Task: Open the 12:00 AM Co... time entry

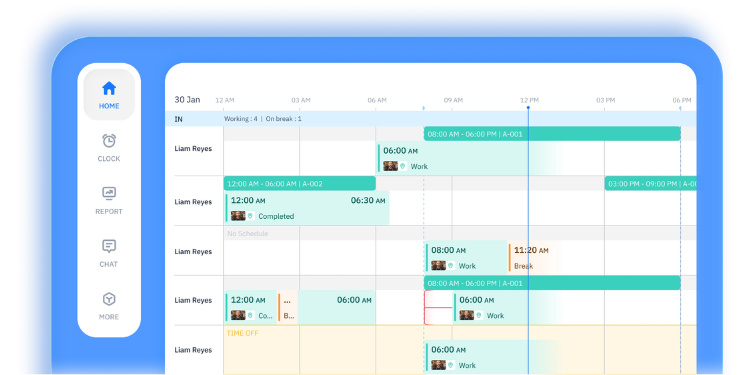Action: [x=251, y=307]
